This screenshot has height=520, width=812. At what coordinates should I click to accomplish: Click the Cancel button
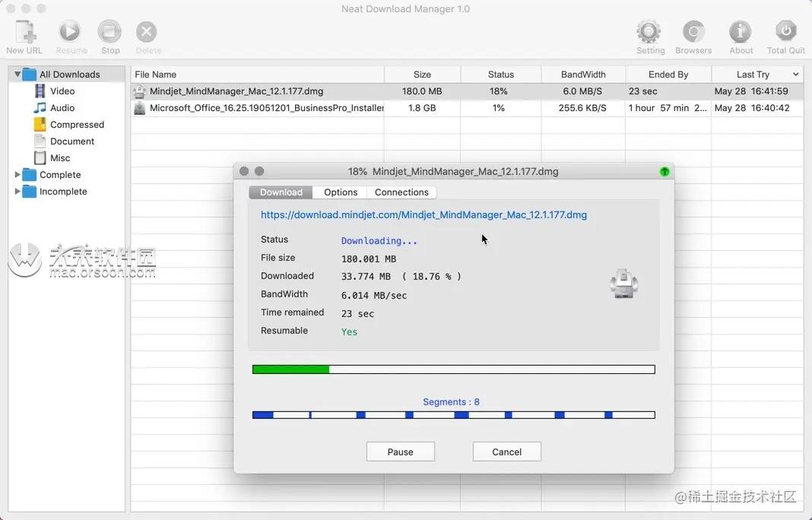click(x=506, y=452)
